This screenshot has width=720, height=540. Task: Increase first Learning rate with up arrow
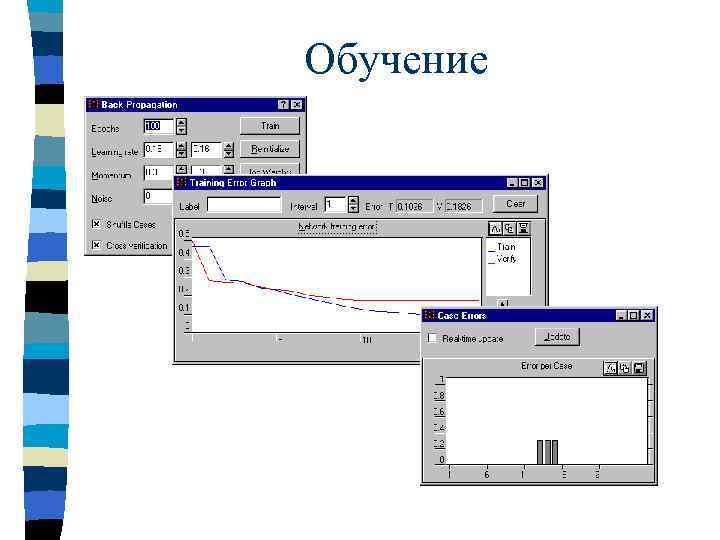click(x=181, y=146)
